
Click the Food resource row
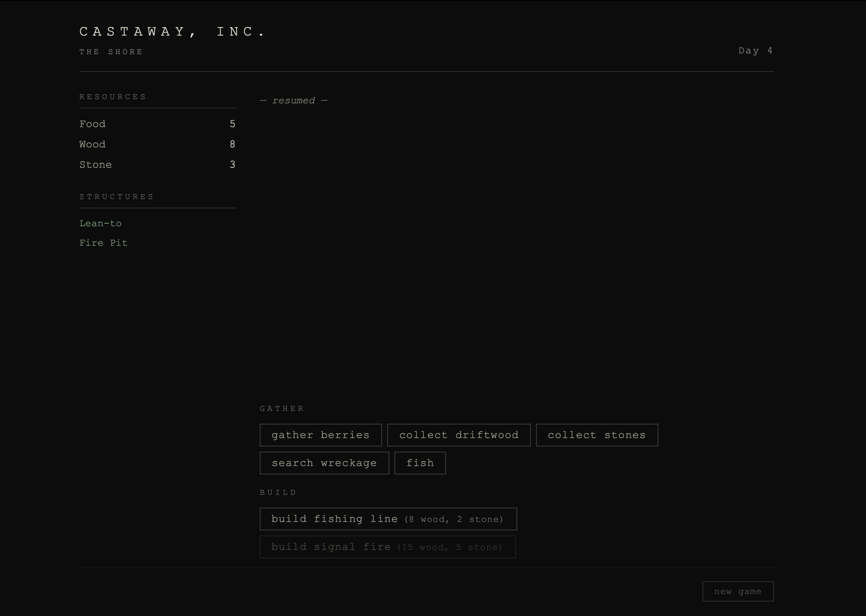(157, 124)
